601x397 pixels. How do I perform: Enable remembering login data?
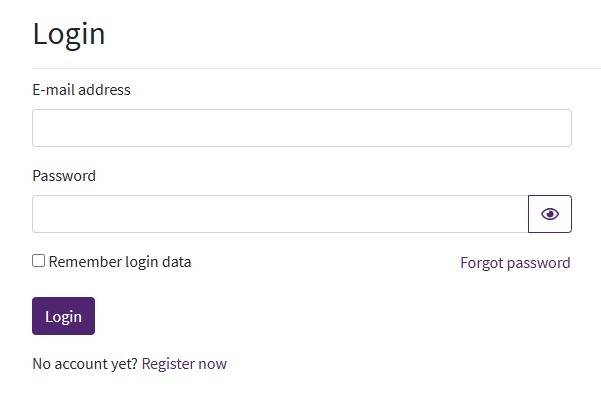tap(38, 261)
